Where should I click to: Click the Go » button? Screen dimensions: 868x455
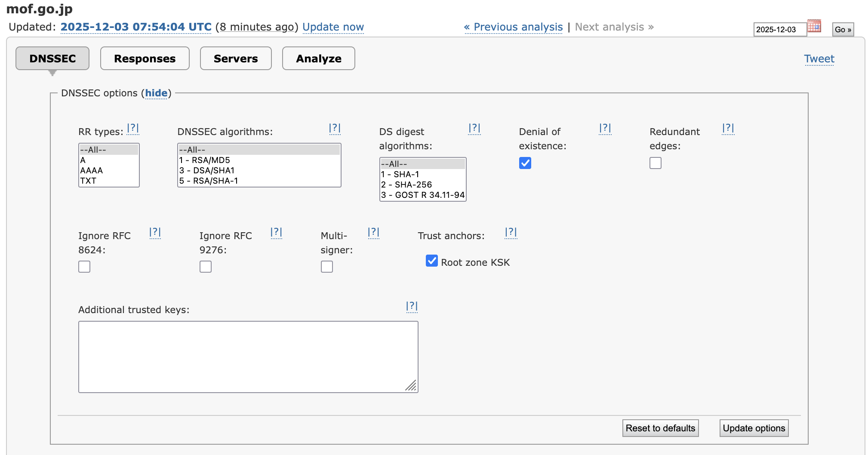843,30
